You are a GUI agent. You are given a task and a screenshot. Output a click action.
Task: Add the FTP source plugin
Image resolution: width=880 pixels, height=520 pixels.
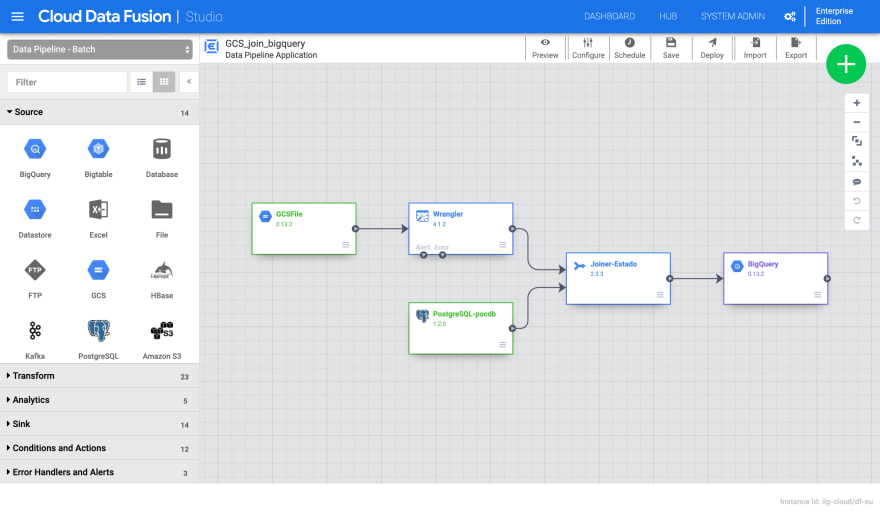[x=35, y=279]
